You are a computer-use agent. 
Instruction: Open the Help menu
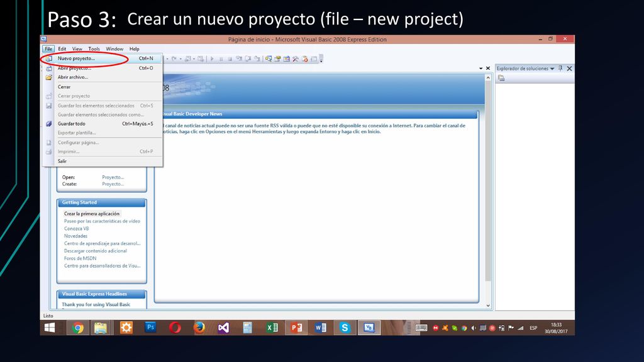[135, 49]
